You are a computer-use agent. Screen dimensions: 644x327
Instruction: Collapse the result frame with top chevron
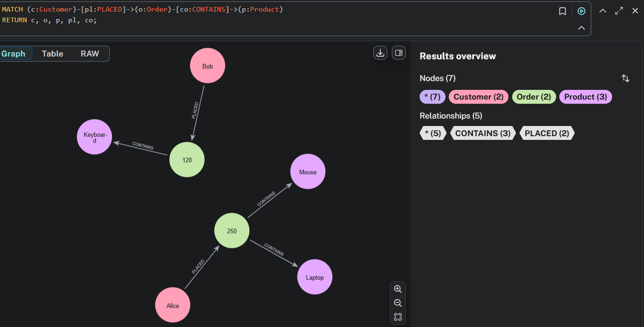pyautogui.click(x=603, y=11)
